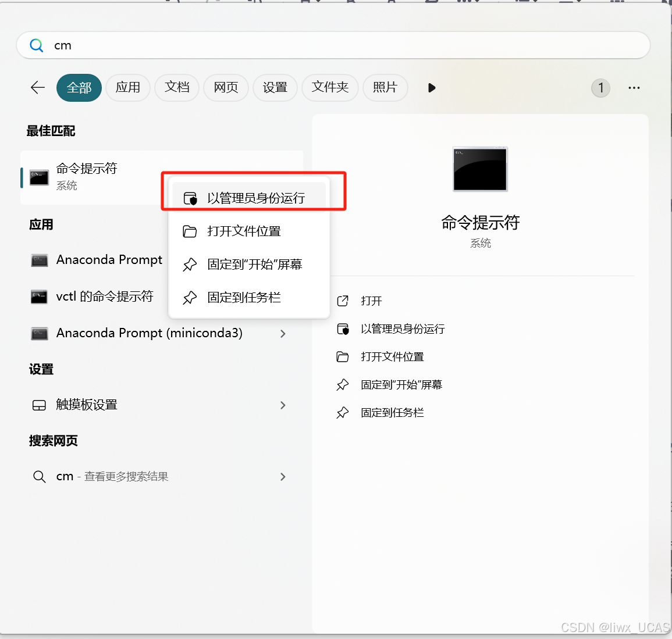Expand the 触摸板设置 chevron
Screen dimensions: 672x639
click(x=283, y=405)
